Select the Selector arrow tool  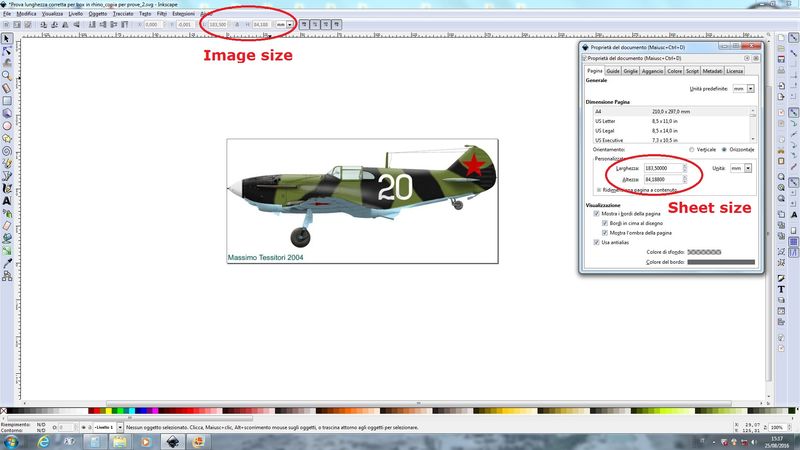pyautogui.click(x=7, y=39)
